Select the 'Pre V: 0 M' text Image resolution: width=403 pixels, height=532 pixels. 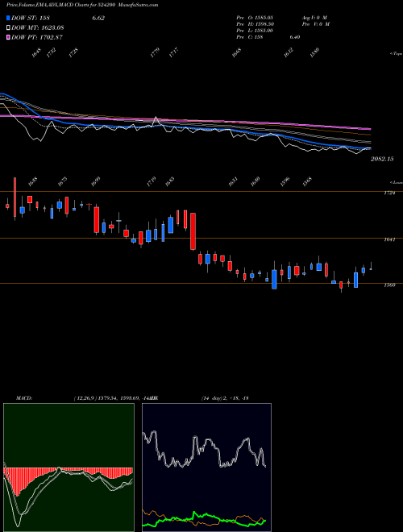[315, 23]
